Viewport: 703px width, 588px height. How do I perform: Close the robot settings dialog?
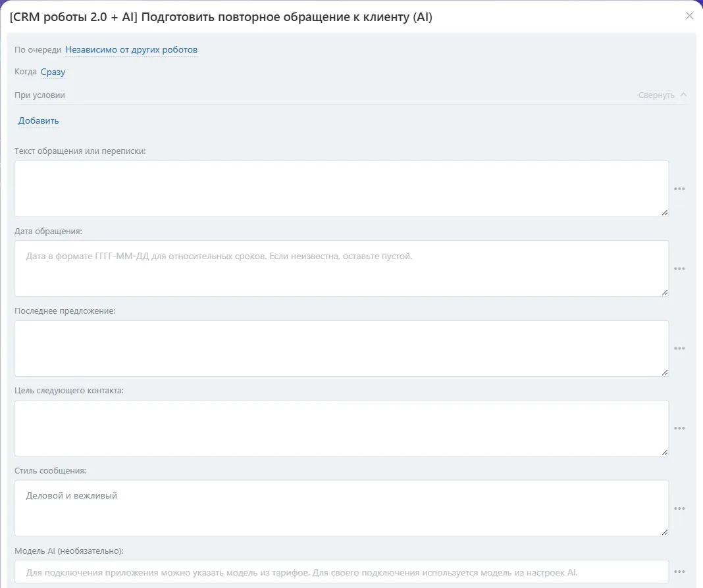click(x=690, y=16)
